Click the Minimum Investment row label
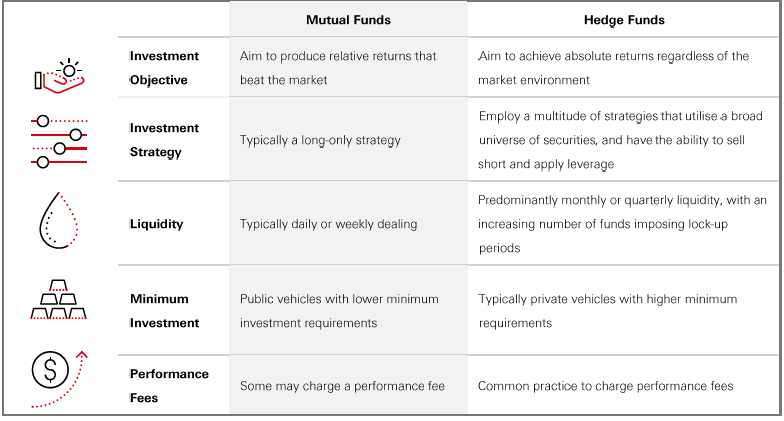 point(164,310)
